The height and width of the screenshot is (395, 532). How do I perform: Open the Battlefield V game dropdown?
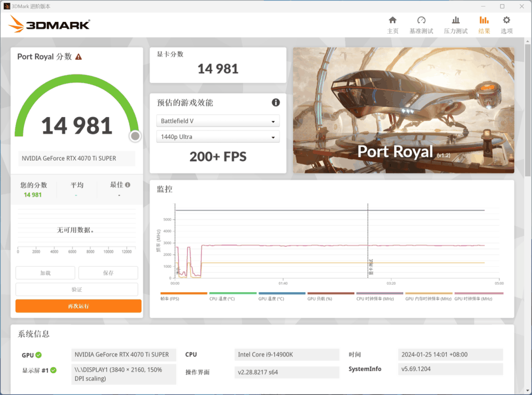pos(218,120)
